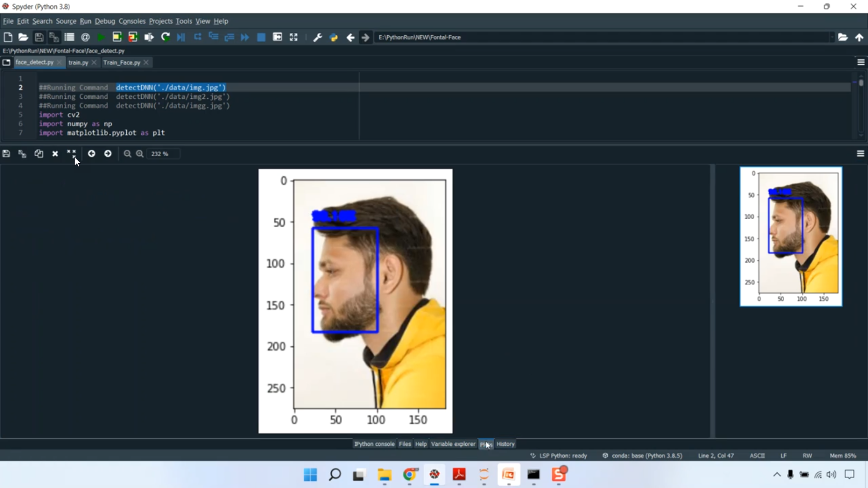Go to the previous plot
868x488 pixels.
tap(91, 154)
